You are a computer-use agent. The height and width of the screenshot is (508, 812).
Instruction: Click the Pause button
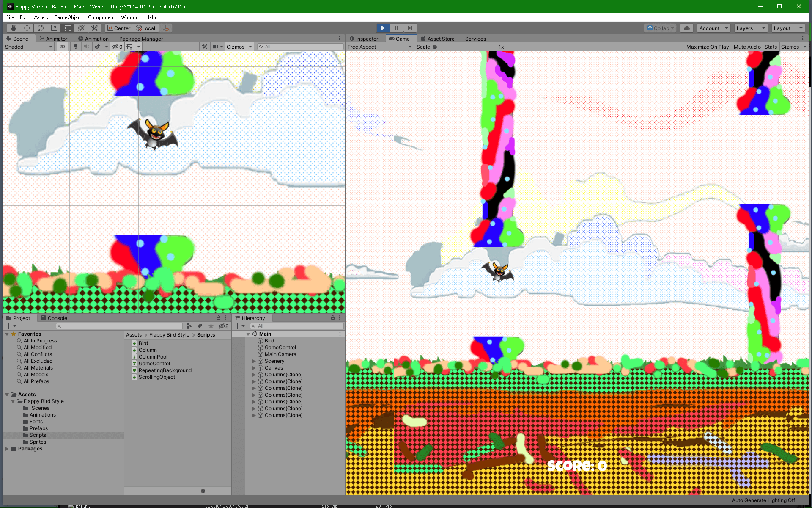click(x=396, y=28)
